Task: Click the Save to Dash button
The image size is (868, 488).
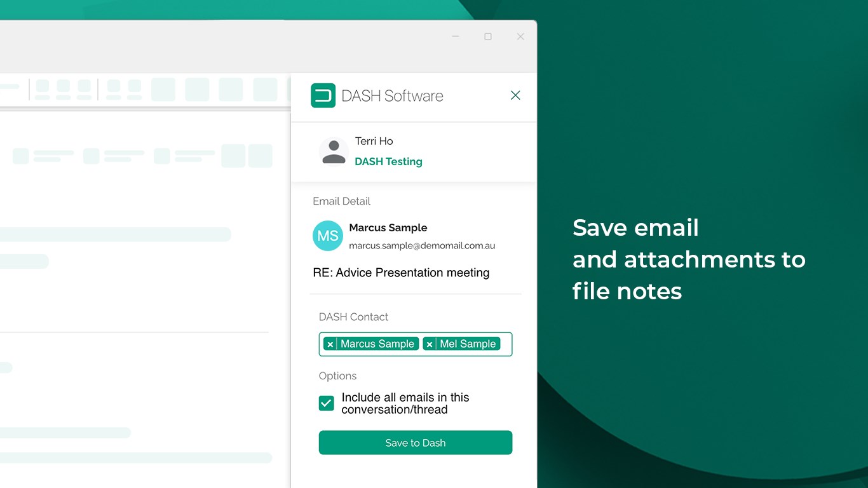Action: pyautogui.click(x=416, y=443)
